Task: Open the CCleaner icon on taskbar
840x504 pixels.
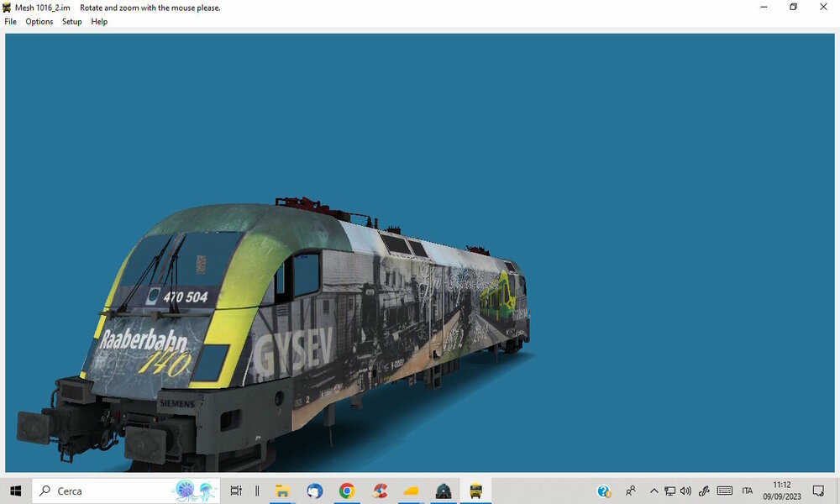Action: [380, 491]
